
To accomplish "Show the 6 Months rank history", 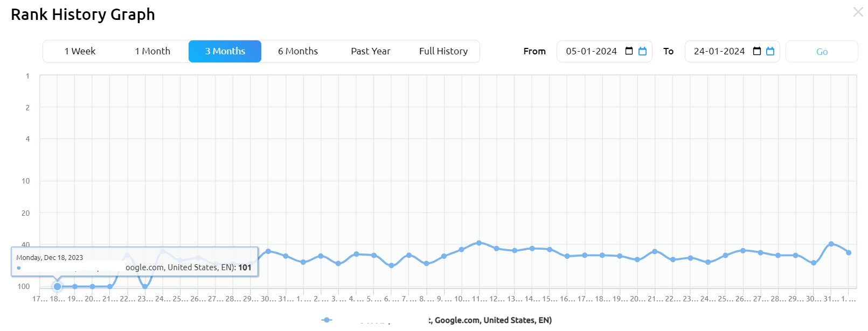I will (298, 51).
